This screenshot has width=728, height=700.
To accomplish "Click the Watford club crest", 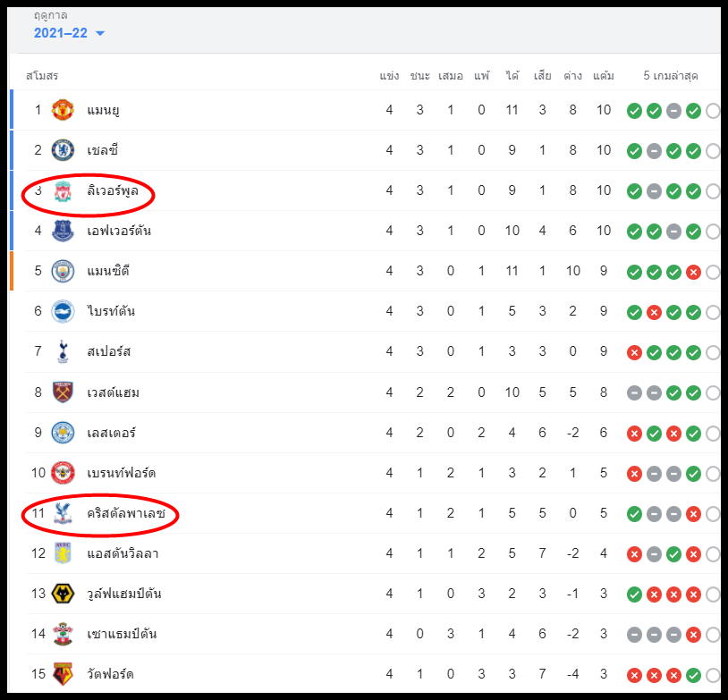I will pos(63,674).
